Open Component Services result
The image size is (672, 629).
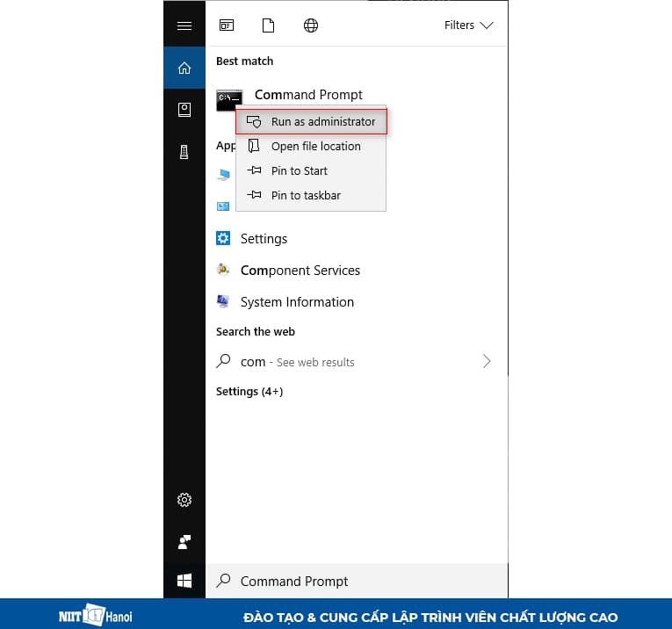click(300, 271)
